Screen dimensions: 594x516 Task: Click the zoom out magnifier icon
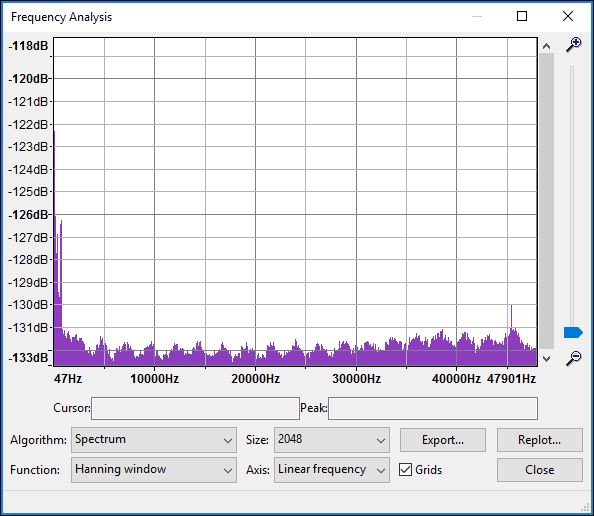pos(574,358)
